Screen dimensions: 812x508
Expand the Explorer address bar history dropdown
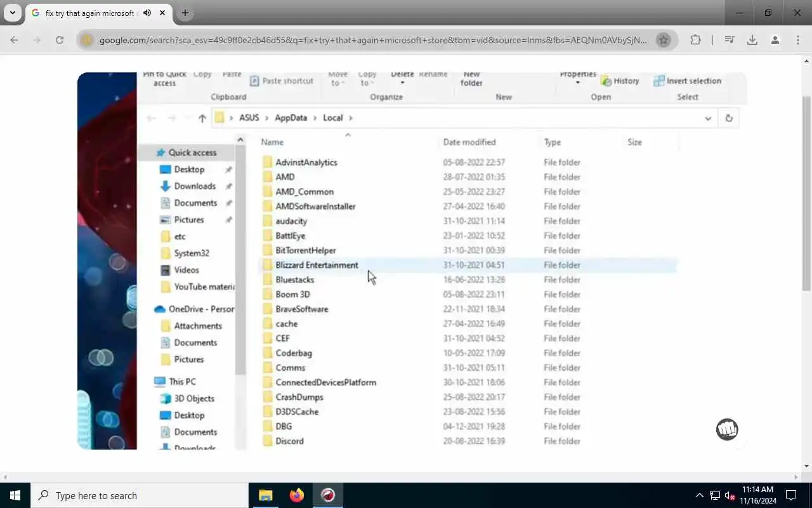tap(708, 118)
